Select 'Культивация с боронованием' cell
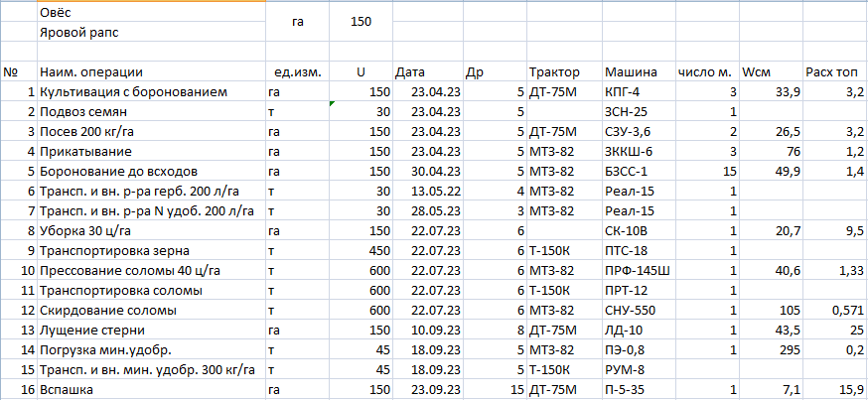This screenshot has width=868, height=400. pyautogui.click(x=152, y=92)
